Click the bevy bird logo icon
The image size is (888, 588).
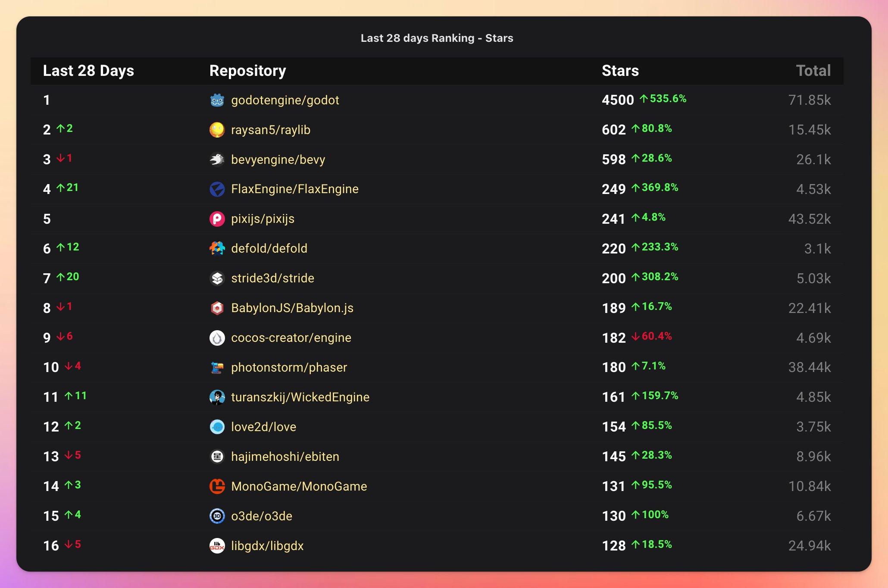(x=217, y=160)
